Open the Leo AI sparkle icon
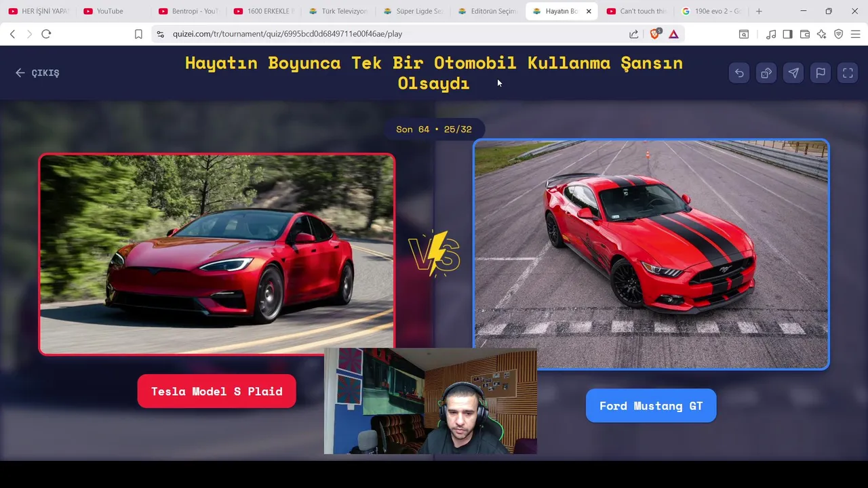 [x=822, y=34]
